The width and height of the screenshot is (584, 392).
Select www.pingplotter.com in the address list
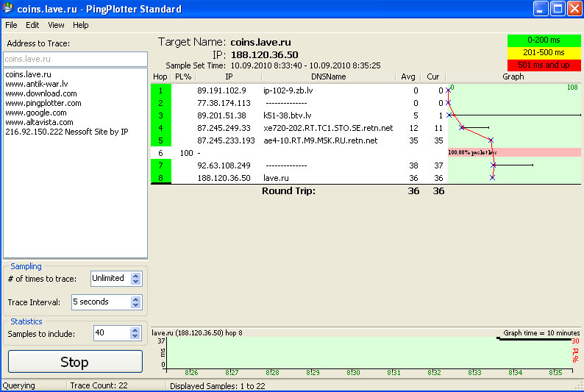pos(43,103)
